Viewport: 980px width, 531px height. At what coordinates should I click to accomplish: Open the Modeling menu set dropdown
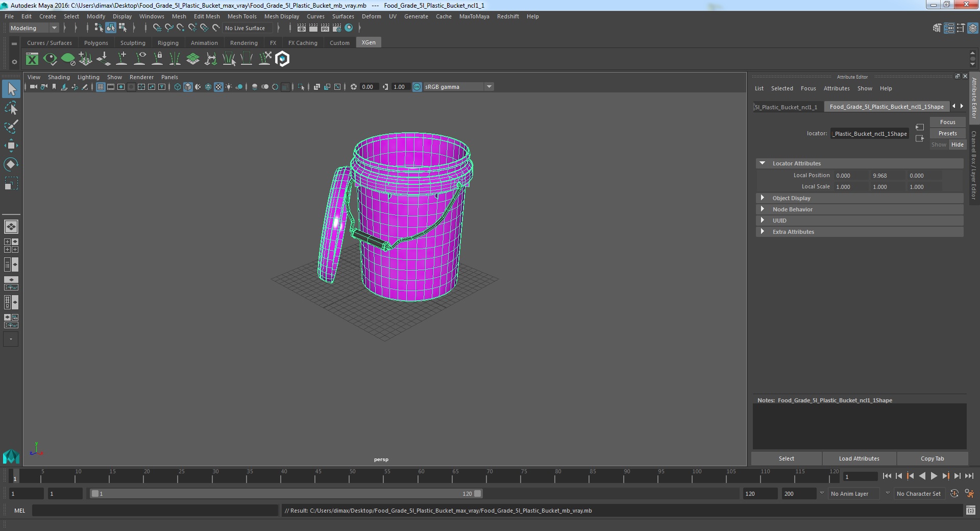click(34, 28)
